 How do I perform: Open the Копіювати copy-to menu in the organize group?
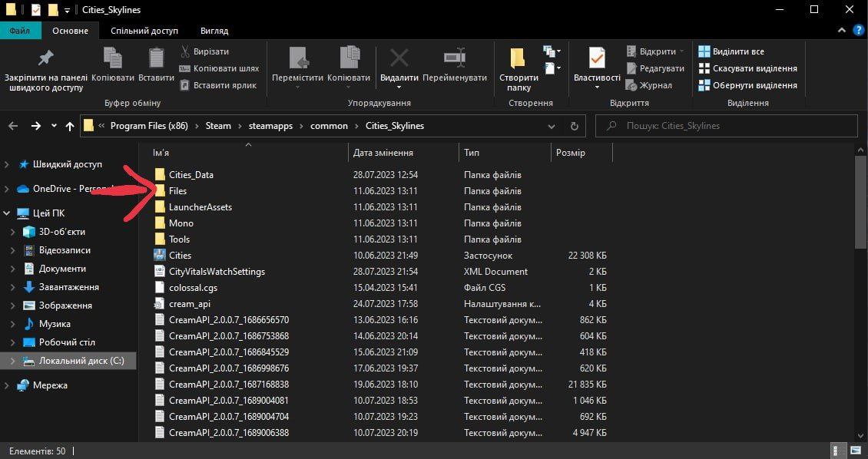[x=349, y=68]
